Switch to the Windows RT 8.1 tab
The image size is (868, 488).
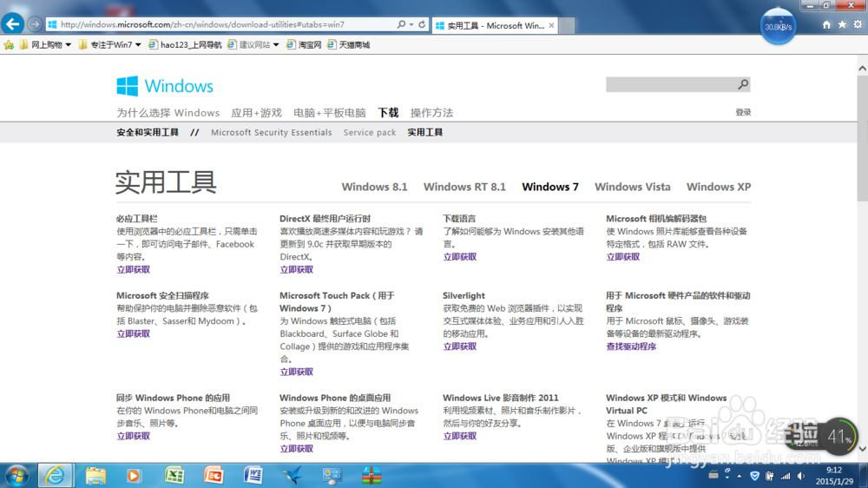[x=464, y=187]
